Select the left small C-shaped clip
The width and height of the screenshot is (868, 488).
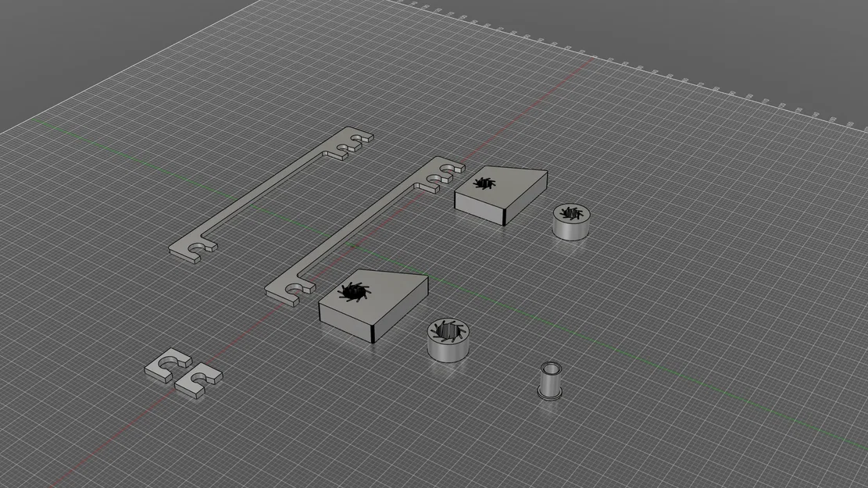pyautogui.click(x=168, y=365)
